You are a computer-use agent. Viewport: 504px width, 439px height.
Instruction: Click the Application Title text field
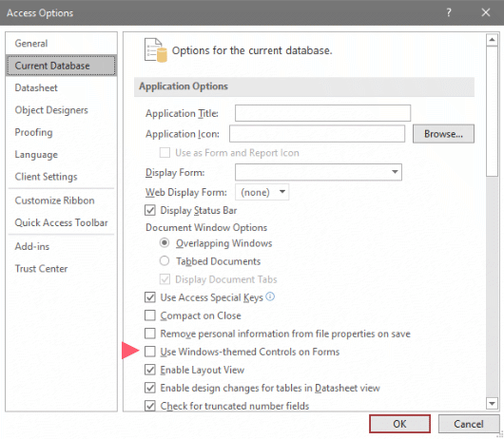322,113
